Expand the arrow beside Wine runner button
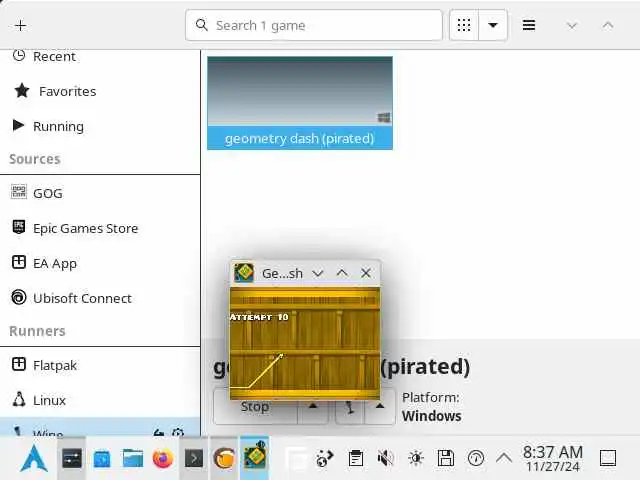Image resolution: width=640 pixels, height=480 pixels. point(380,407)
